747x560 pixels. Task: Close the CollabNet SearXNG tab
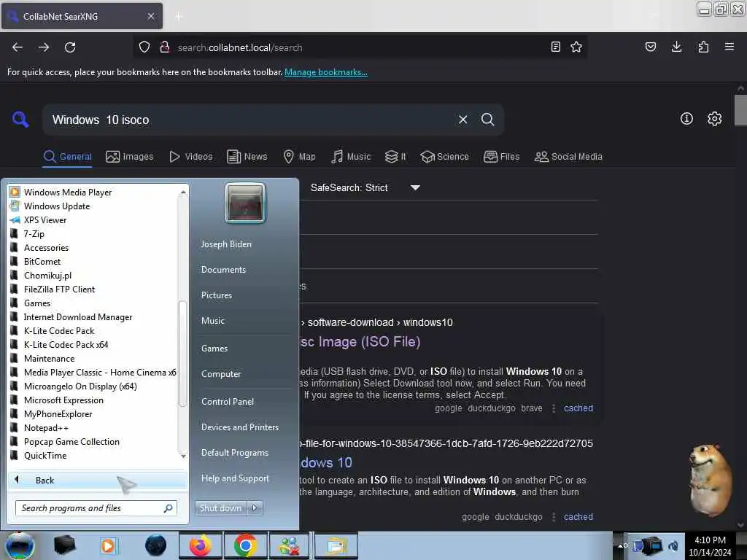151,16
